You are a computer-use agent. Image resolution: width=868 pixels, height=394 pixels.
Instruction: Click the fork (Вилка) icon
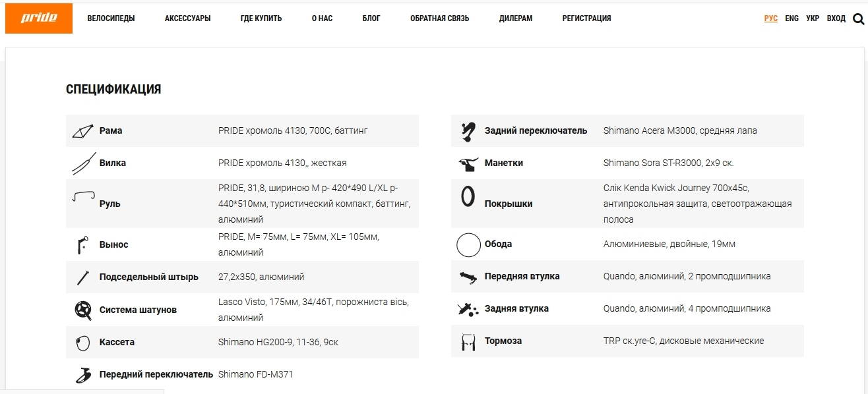pyautogui.click(x=83, y=163)
